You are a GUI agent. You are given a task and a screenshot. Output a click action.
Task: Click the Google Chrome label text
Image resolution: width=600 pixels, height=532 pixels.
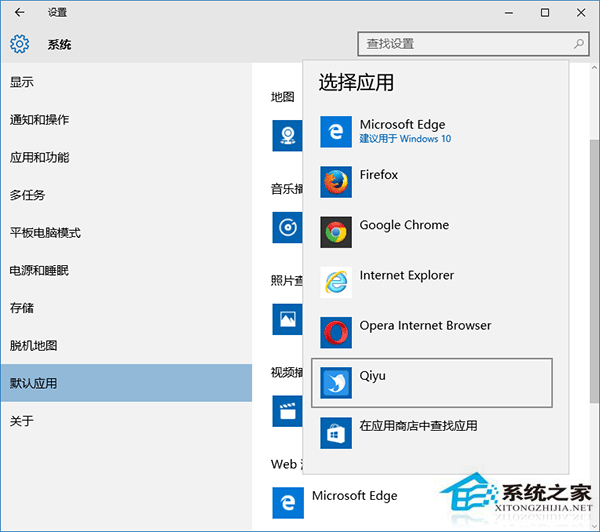[404, 225]
